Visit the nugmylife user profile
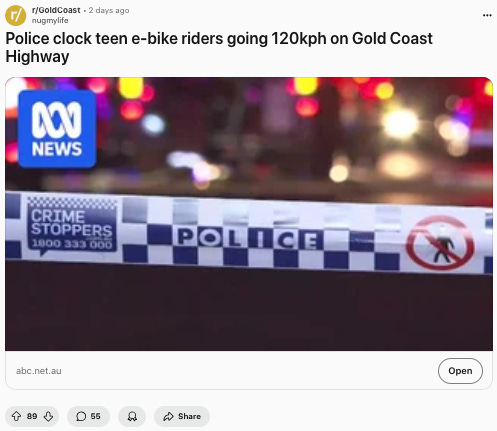The image size is (497, 431). 50,20
